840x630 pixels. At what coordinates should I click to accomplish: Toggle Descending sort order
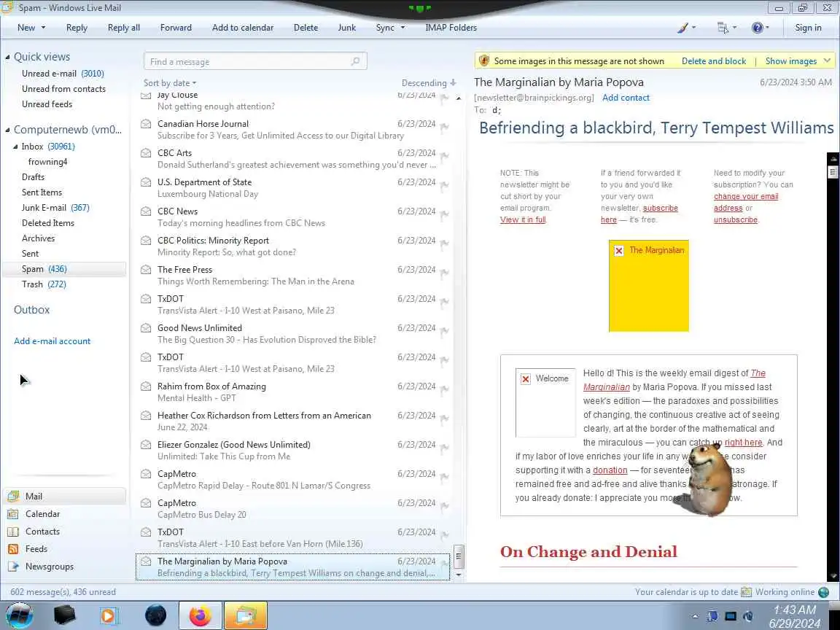429,83
